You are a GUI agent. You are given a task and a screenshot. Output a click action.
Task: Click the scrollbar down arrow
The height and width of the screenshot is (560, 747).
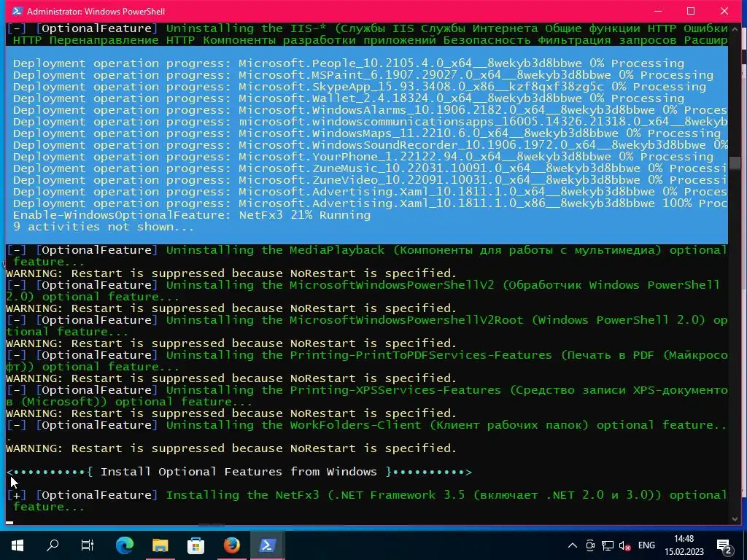pyautogui.click(x=735, y=518)
